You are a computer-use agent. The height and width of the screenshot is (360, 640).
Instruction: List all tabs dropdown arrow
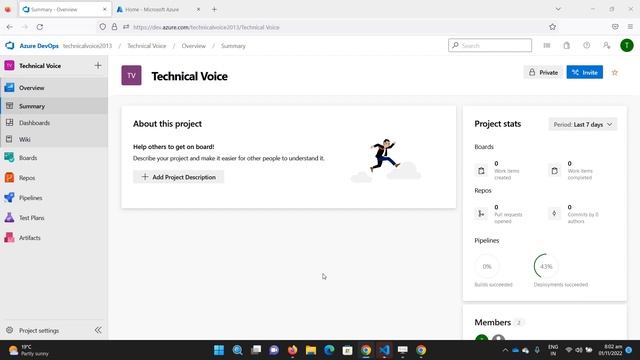pos(558,9)
